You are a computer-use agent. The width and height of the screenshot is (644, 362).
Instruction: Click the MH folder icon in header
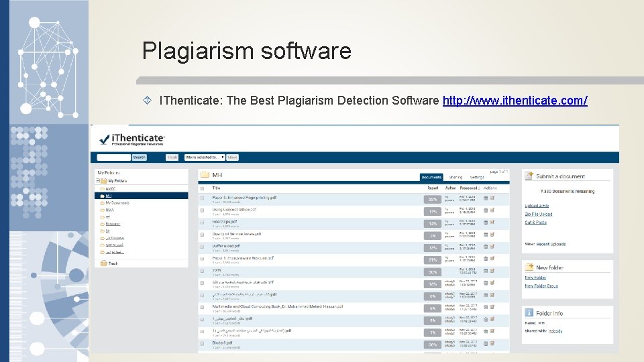(x=205, y=175)
